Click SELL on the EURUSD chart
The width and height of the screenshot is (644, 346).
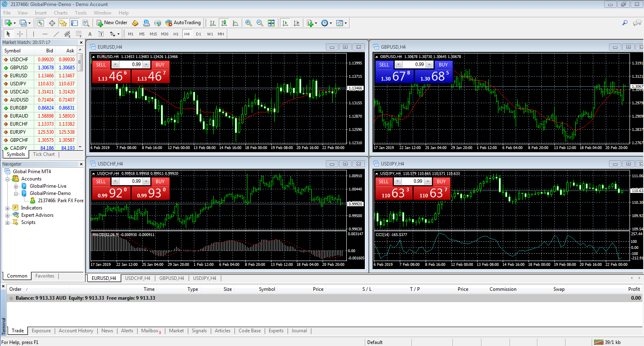point(101,65)
